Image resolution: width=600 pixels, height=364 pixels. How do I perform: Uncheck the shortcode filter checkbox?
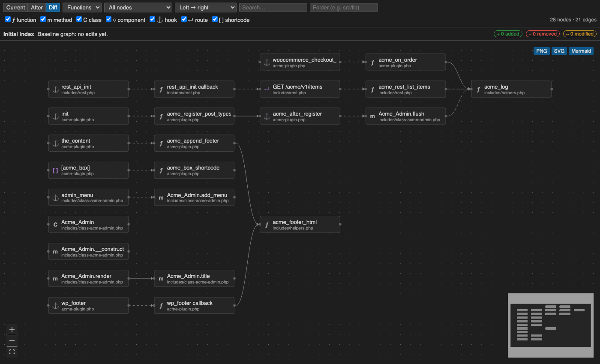[x=215, y=19]
